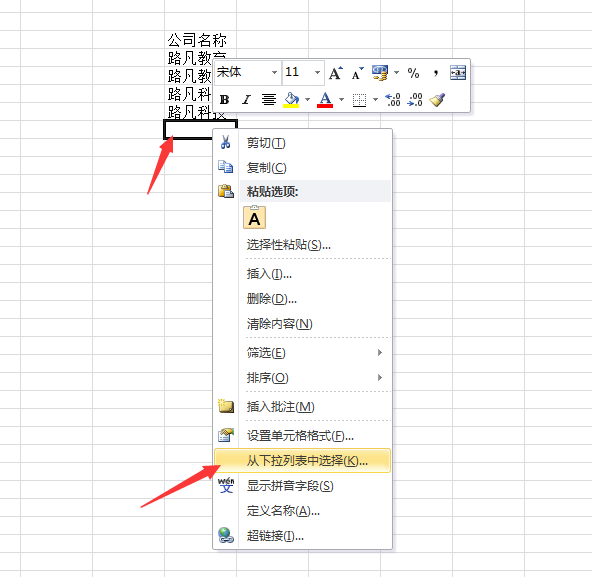This screenshot has height=577, width=592.
Task: Click the Bold icon in mini toolbar
Action: pyautogui.click(x=225, y=100)
